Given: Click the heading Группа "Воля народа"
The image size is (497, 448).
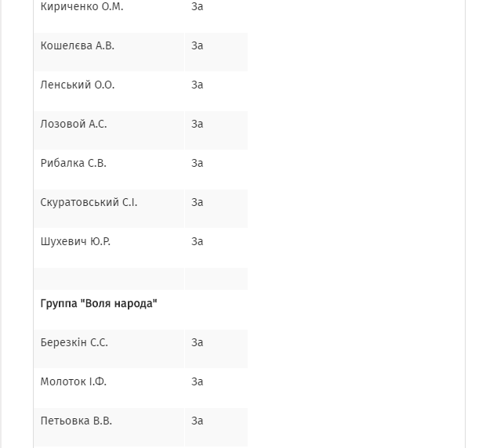Looking at the screenshot, I should [99, 304].
